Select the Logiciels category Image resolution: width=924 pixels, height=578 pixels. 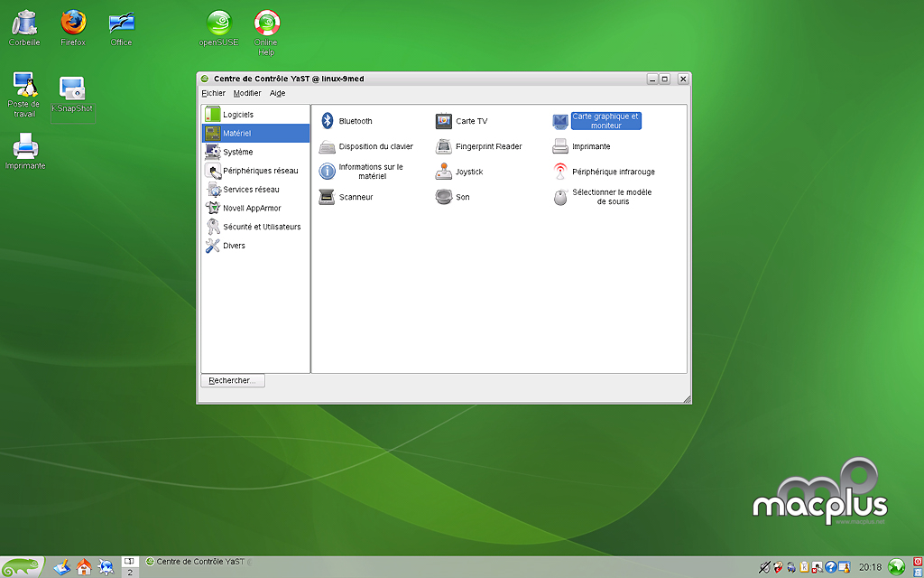[x=255, y=115]
